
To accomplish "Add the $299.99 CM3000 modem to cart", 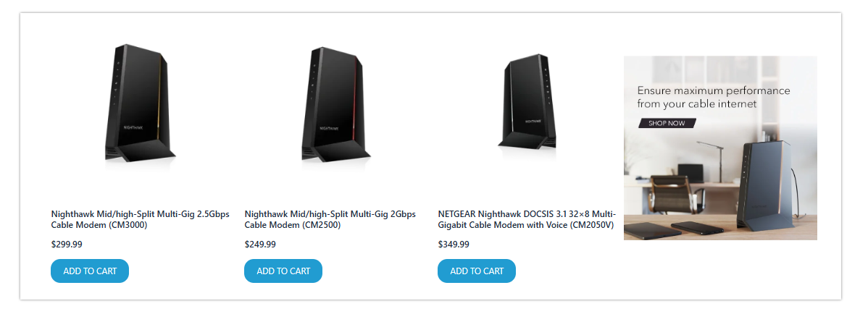I will pyautogui.click(x=90, y=271).
